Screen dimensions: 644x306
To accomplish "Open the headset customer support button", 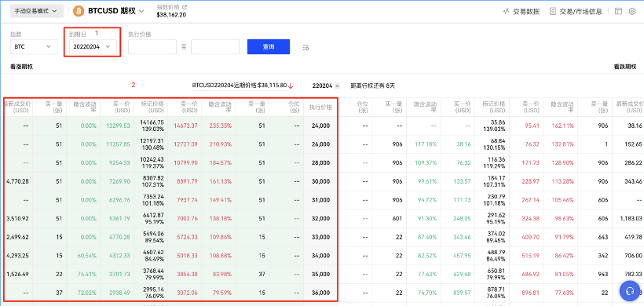I will [x=629, y=290].
